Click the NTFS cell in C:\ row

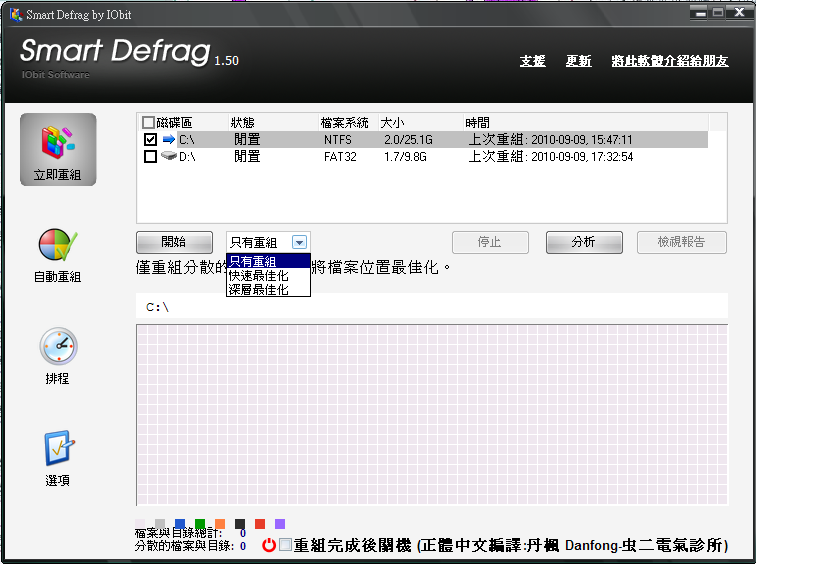(x=338, y=140)
